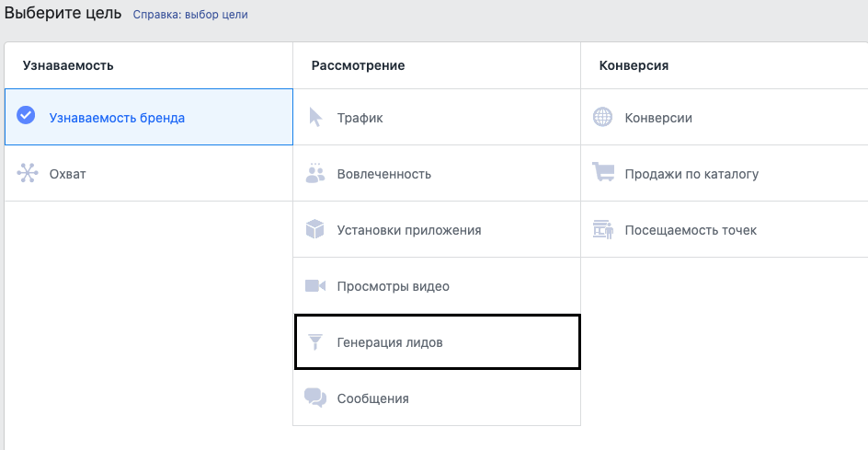Select the Сообщения objective
The height and width of the screenshot is (450, 868).
437,398
